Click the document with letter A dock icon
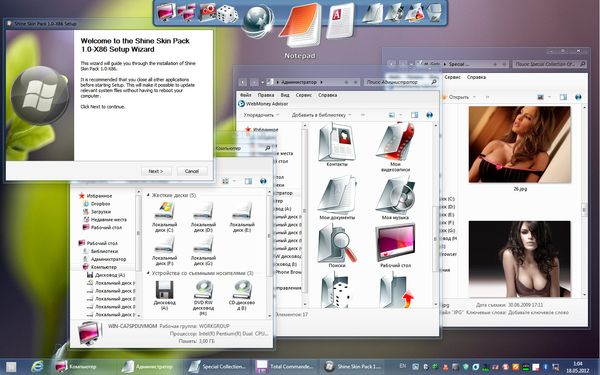This screenshot has height=375, width=600. [341, 20]
